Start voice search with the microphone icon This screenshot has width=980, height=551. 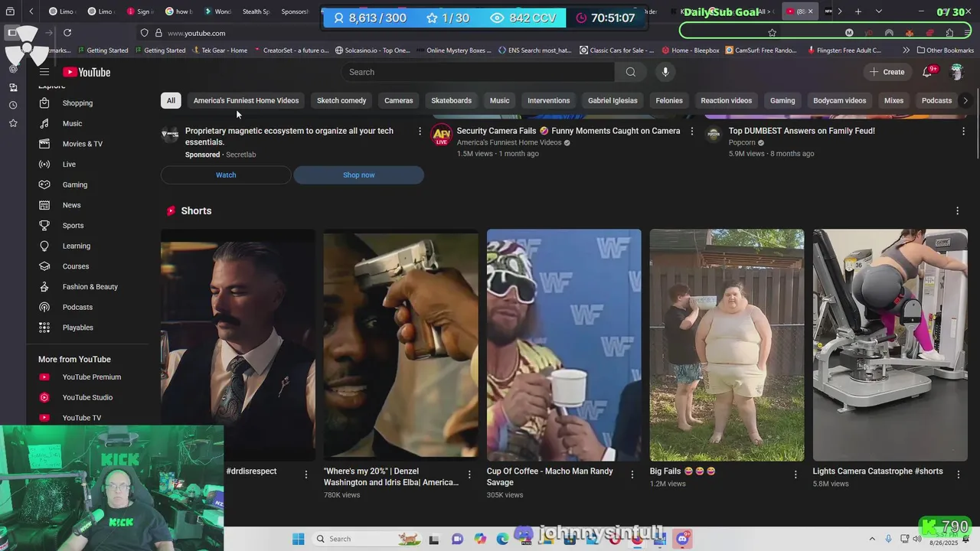pos(665,72)
